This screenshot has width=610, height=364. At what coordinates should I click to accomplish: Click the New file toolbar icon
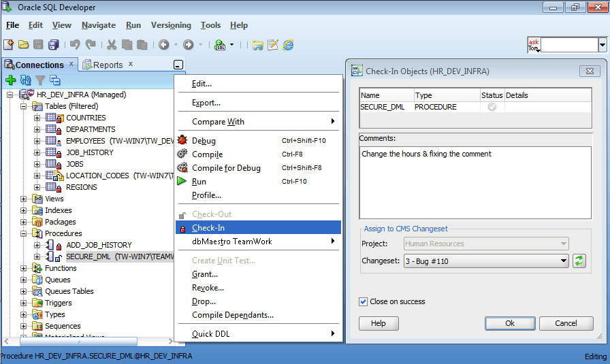(9, 45)
